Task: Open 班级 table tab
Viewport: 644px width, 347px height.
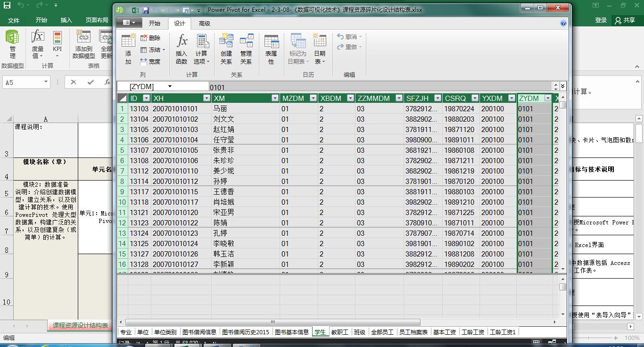Action: [x=360, y=332]
